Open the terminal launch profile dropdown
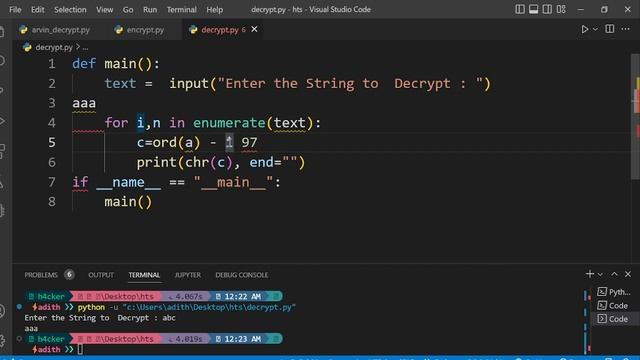640x360 pixels. (x=600, y=274)
